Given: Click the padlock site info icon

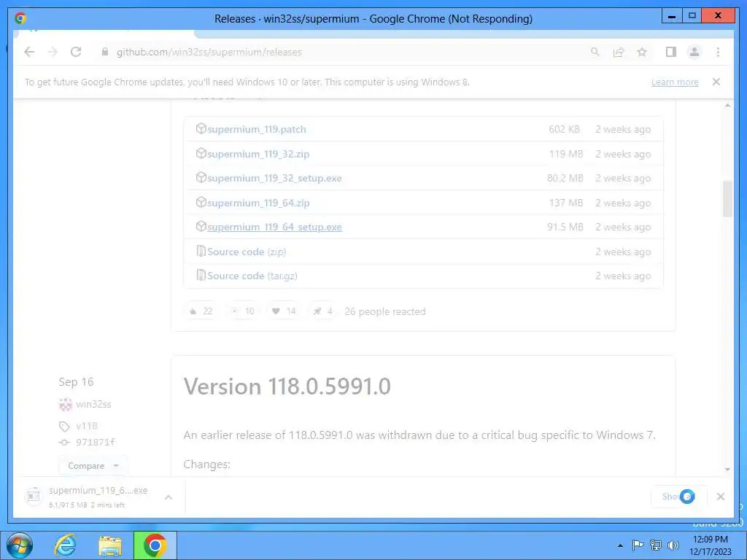Looking at the screenshot, I should 105,52.
